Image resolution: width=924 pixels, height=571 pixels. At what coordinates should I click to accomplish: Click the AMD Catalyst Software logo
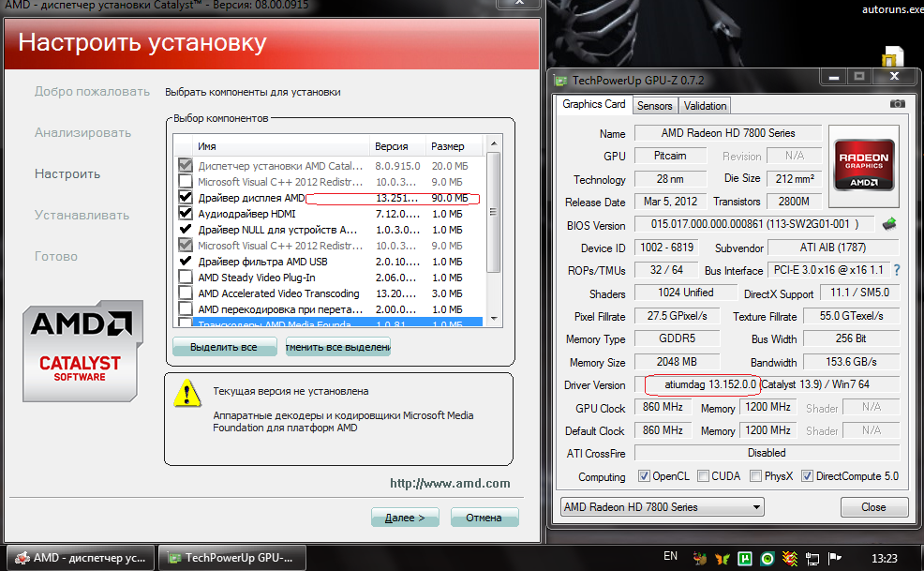[82, 351]
